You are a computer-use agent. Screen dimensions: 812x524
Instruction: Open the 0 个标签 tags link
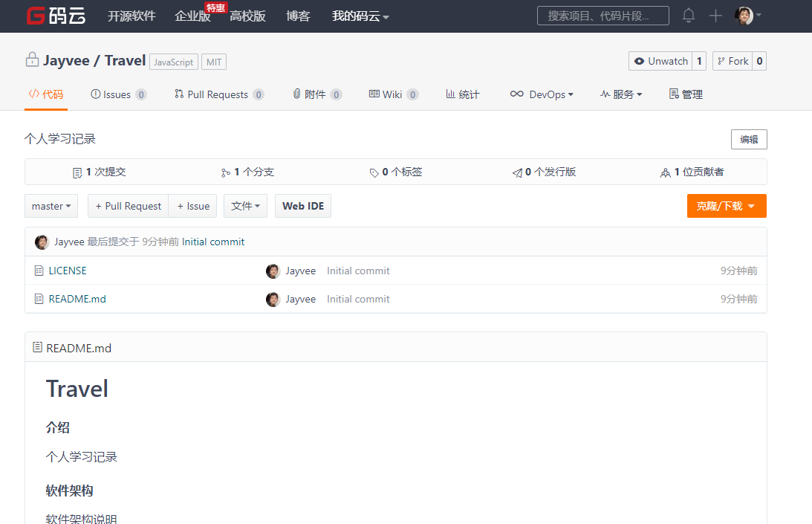tap(396, 172)
